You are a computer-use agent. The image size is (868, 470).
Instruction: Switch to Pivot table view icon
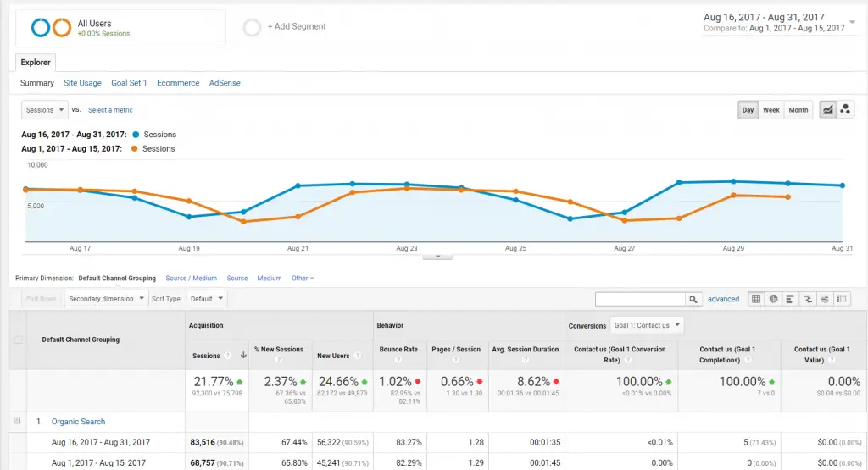tap(842, 299)
